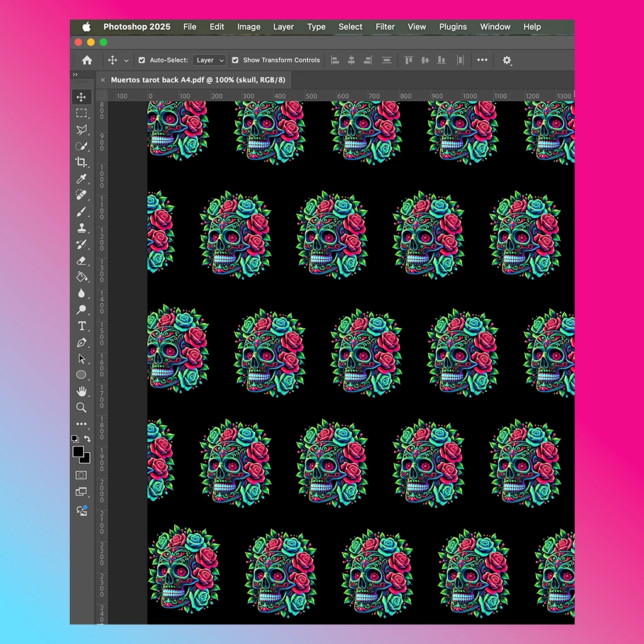
Task: Align left edges in options bar
Action: click(335, 60)
